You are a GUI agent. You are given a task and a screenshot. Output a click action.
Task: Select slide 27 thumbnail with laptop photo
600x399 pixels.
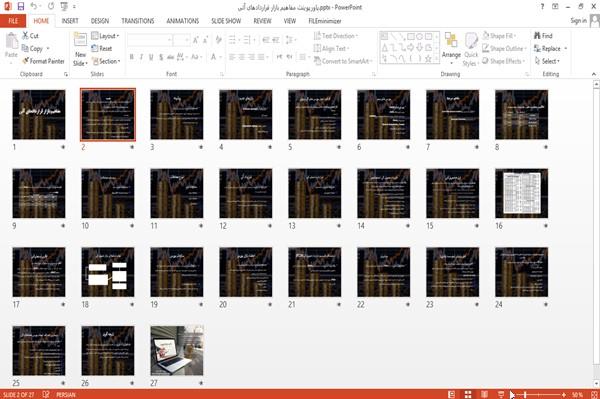pyautogui.click(x=176, y=350)
